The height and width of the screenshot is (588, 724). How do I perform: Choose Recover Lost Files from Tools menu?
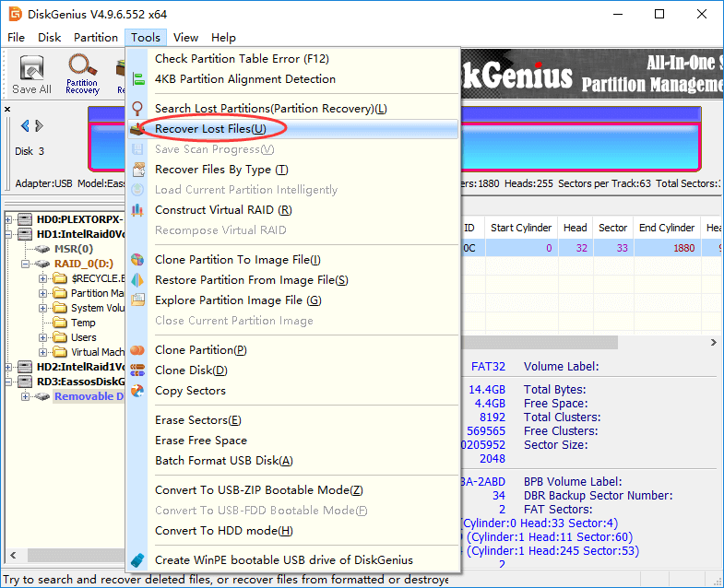tap(210, 129)
